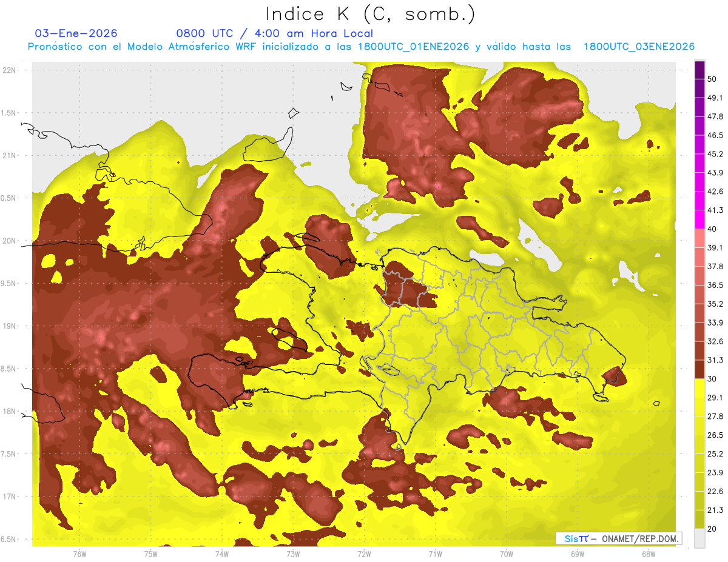This screenshot has height=562, width=728.
Task: Click the colorbar label "50"
Action: click(713, 79)
